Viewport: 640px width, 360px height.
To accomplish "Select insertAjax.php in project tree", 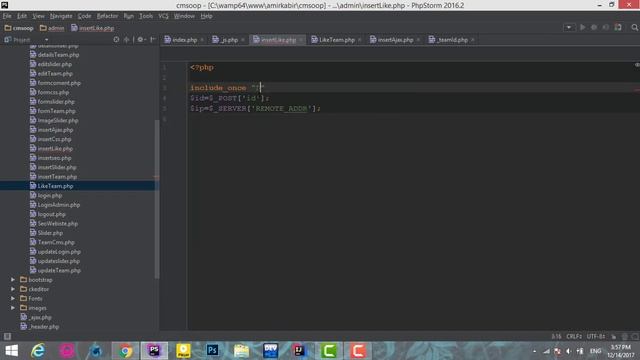I will click(x=55, y=130).
